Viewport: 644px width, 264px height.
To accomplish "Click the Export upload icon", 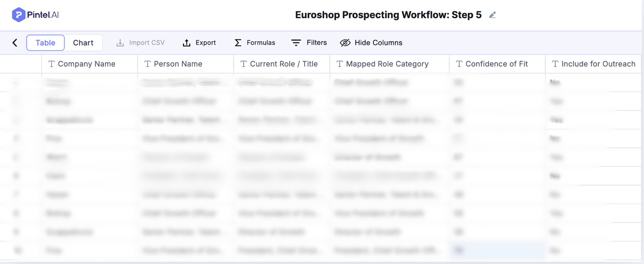I will coord(187,43).
